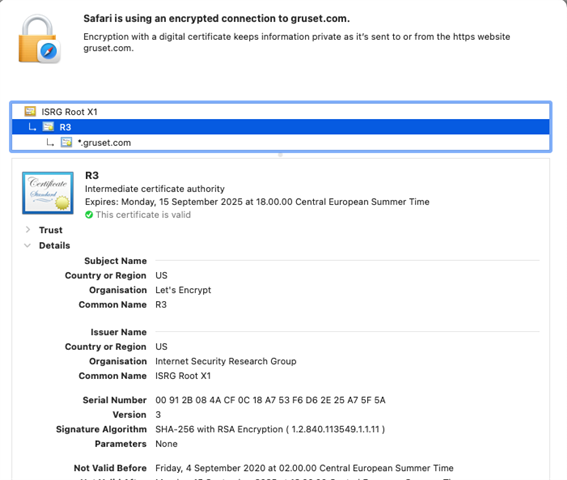This screenshot has width=567, height=480.
Task: Click the R3 certificate title heading
Action: [x=92, y=175]
